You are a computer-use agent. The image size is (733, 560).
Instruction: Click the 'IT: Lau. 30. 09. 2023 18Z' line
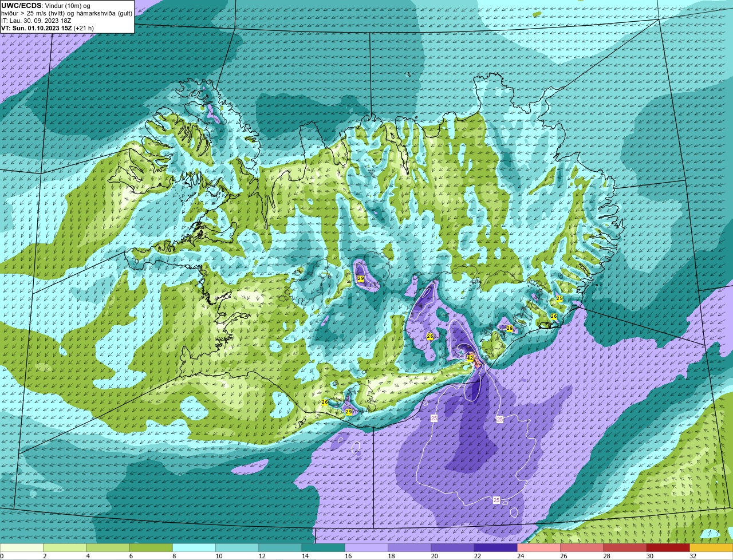tap(36, 21)
